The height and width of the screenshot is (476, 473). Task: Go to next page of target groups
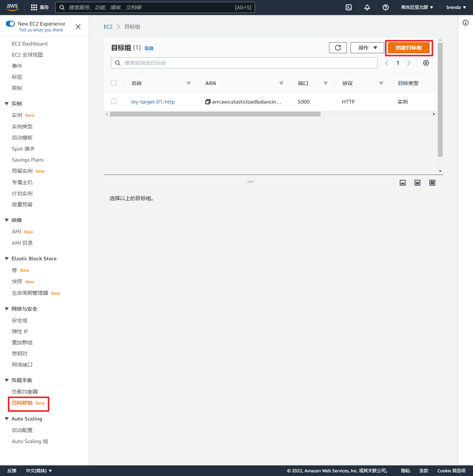coord(409,63)
